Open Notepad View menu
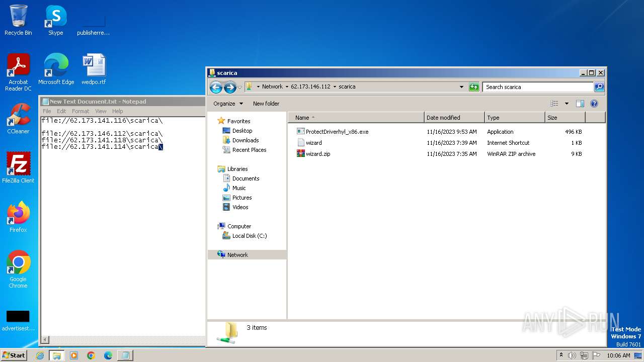 (101, 111)
